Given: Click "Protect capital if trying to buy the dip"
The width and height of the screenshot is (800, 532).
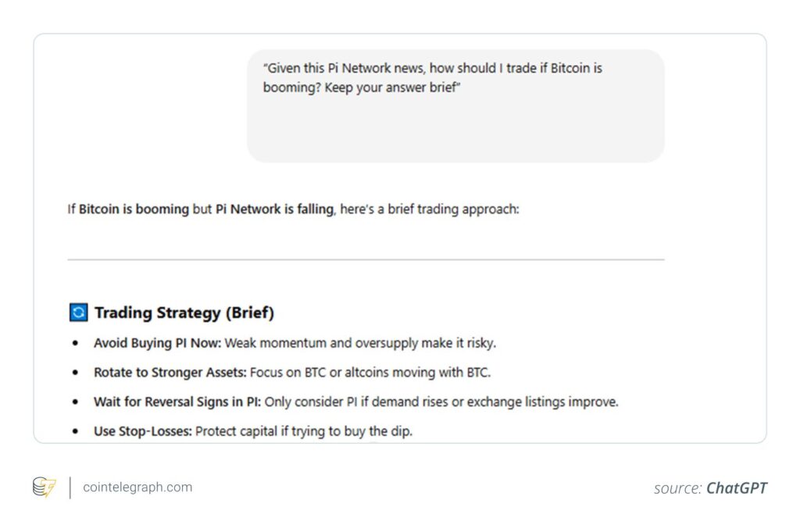Looking at the screenshot, I should pos(304,431).
